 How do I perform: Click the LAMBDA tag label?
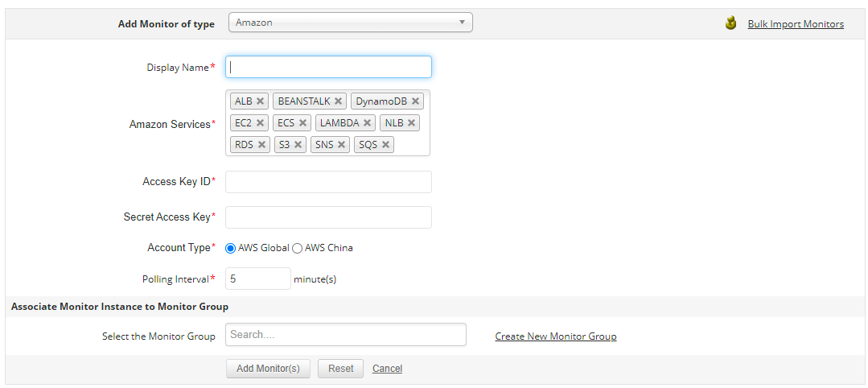(x=339, y=123)
